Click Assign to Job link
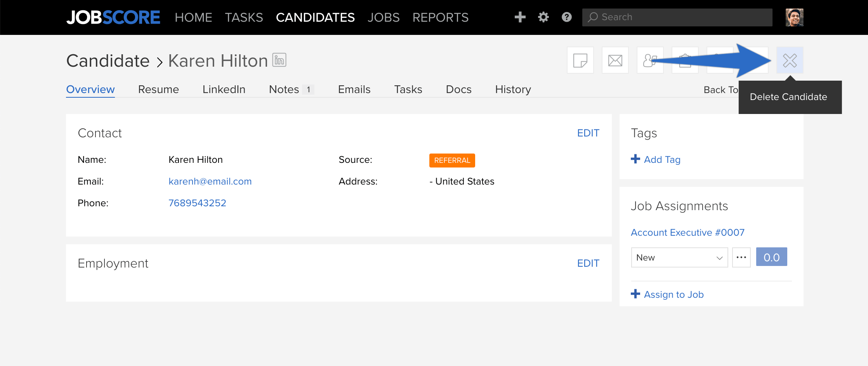The image size is (868, 366). click(667, 294)
